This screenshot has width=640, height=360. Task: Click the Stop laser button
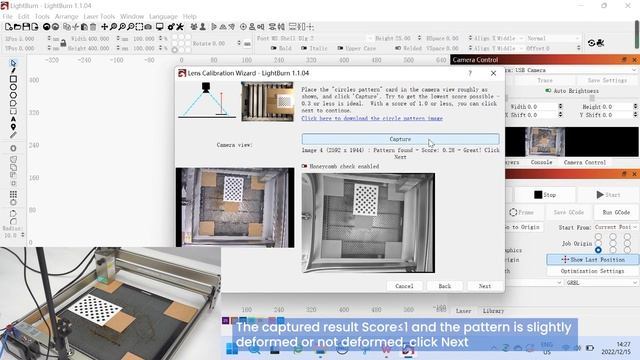pos(545,195)
